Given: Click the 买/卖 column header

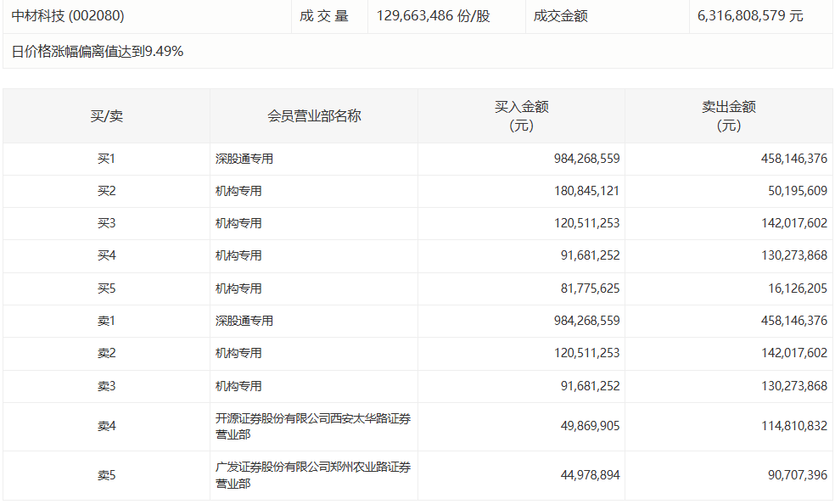Looking at the screenshot, I should click(106, 116).
